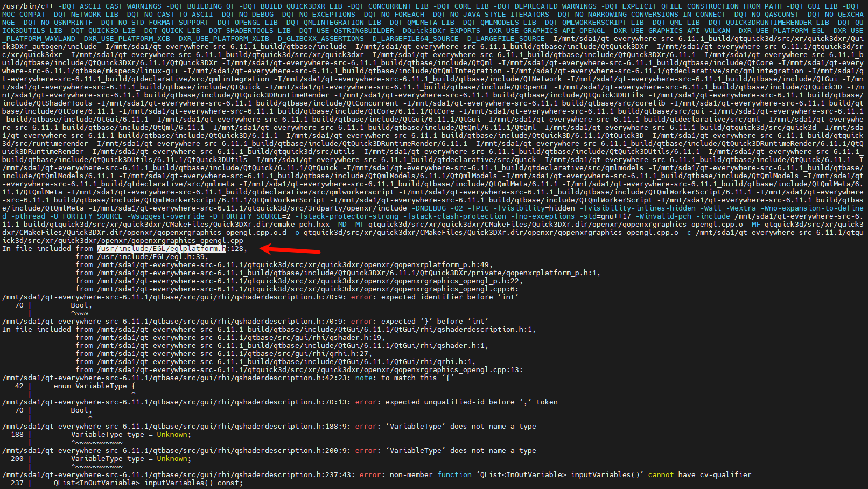Click the 'enum VariableType {' source line

(95, 386)
